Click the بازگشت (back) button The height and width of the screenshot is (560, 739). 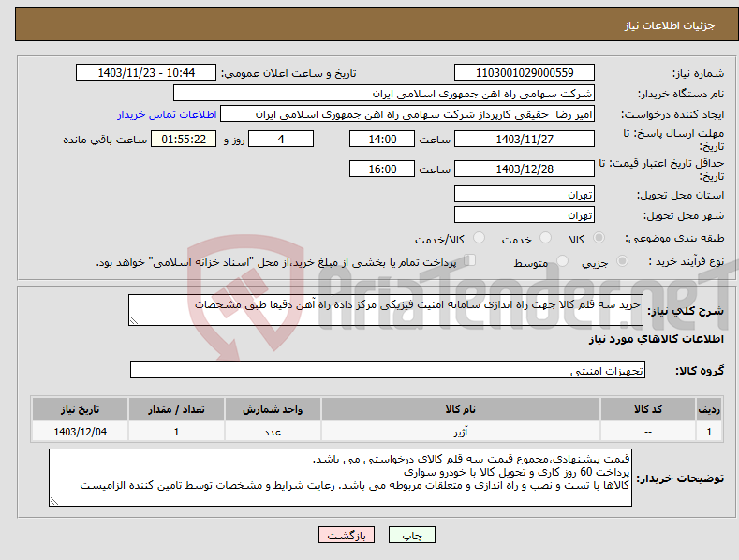tap(347, 536)
